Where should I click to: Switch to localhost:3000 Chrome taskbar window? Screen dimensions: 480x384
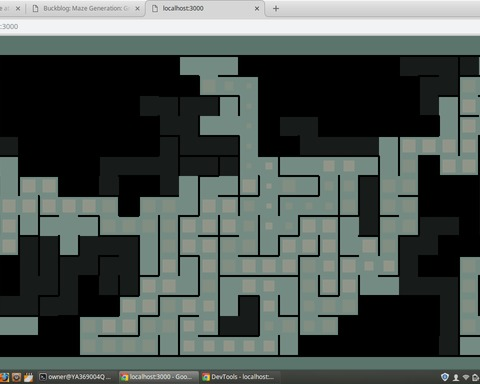(x=158, y=377)
